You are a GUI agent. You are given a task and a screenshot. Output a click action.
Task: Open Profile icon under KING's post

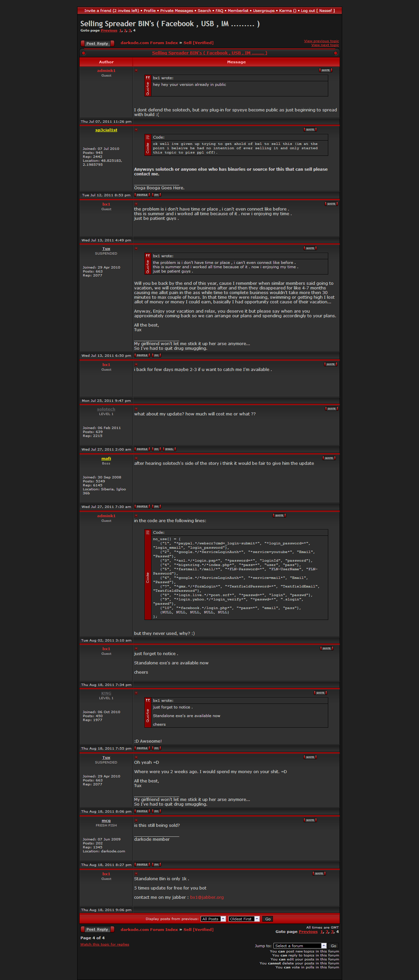[x=142, y=748]
